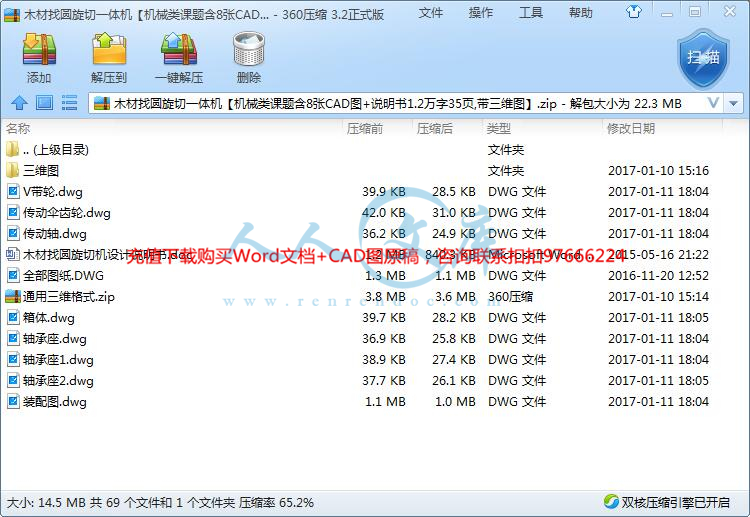Switch to the list details view

(69, 103)
